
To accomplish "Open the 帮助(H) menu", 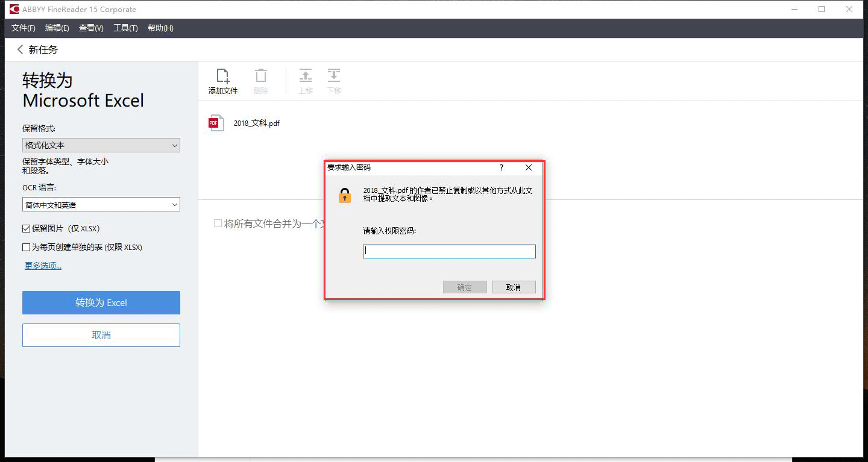I will pos(160,28).
